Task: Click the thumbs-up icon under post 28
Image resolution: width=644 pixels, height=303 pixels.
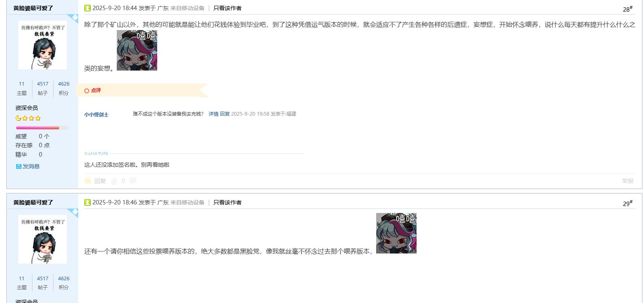Action: [114, 181]
